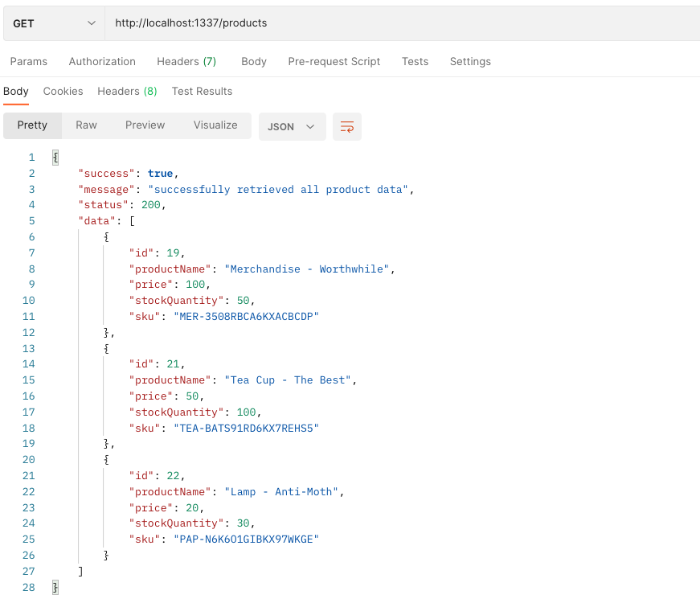Open the GET request method dropdown
The height and width of the screenshot is (599, 700).
tap(52, 23)
